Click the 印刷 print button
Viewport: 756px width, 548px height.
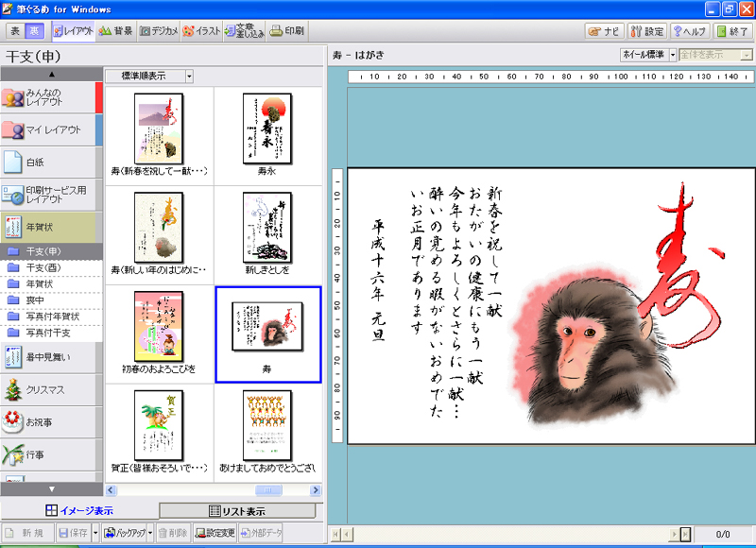(x=286, y=30)
